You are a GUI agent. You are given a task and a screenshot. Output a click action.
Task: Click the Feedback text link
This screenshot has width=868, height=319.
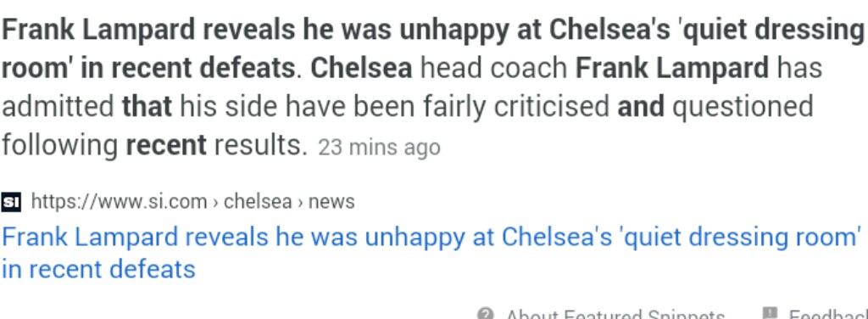pyautogui.click(x=828, y=315)
